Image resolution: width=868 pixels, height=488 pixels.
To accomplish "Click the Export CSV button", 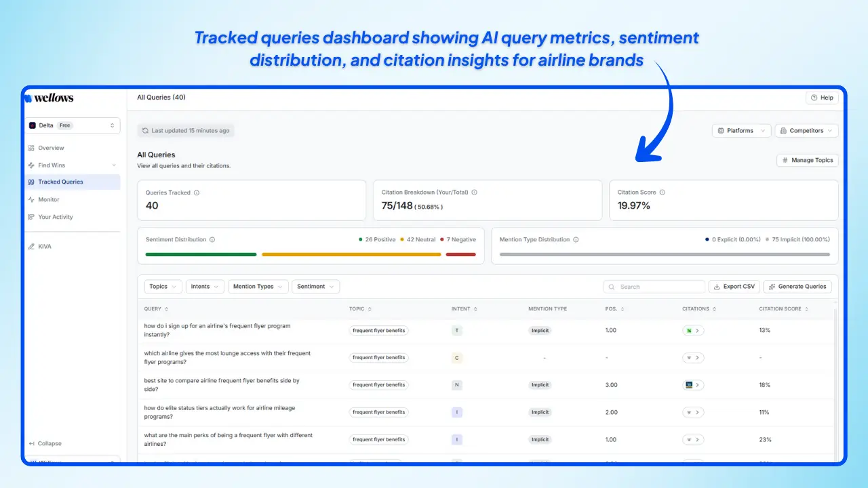I will point(734,287).
